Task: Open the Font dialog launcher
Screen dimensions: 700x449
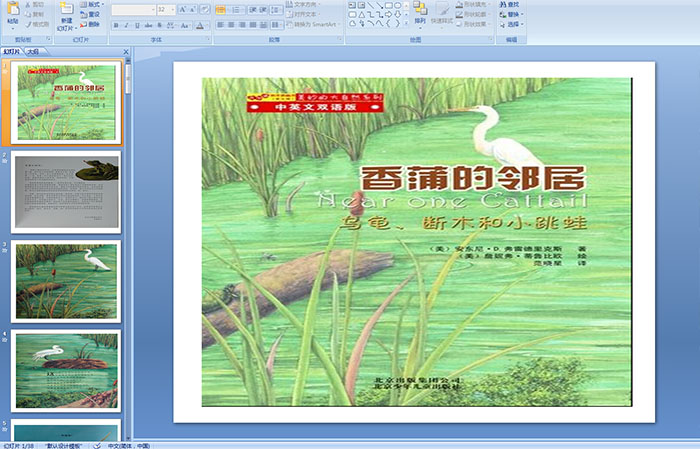Action: pyautogui.click(x=208, y=40)
